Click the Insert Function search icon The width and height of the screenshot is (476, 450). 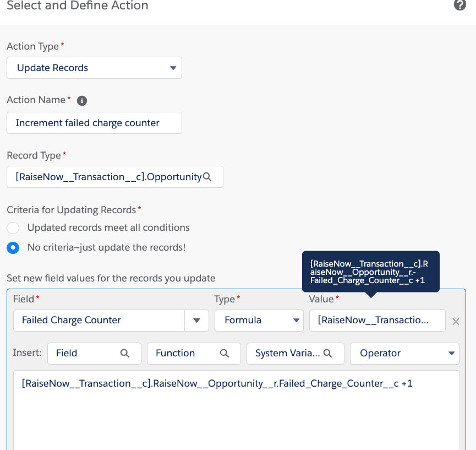[225, 353]
